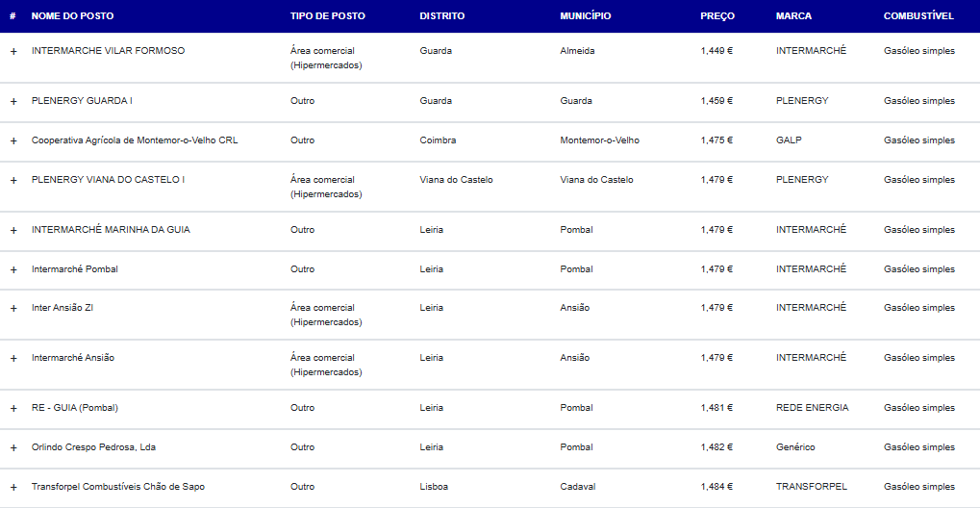980x508 pixels.
Task: Expand the Intermarché Pombal row
Action: coord(13,269)
